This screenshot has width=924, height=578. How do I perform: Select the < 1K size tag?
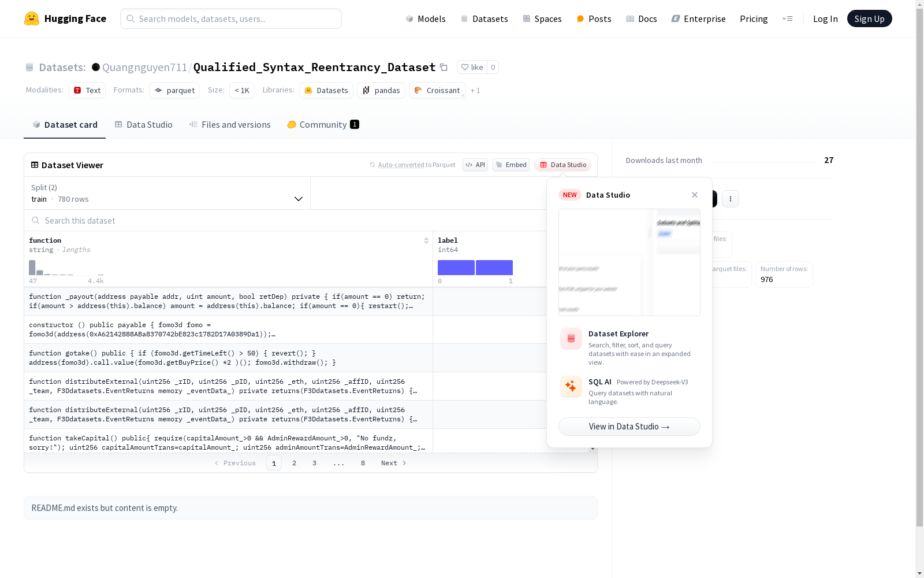tap(242, 90)
